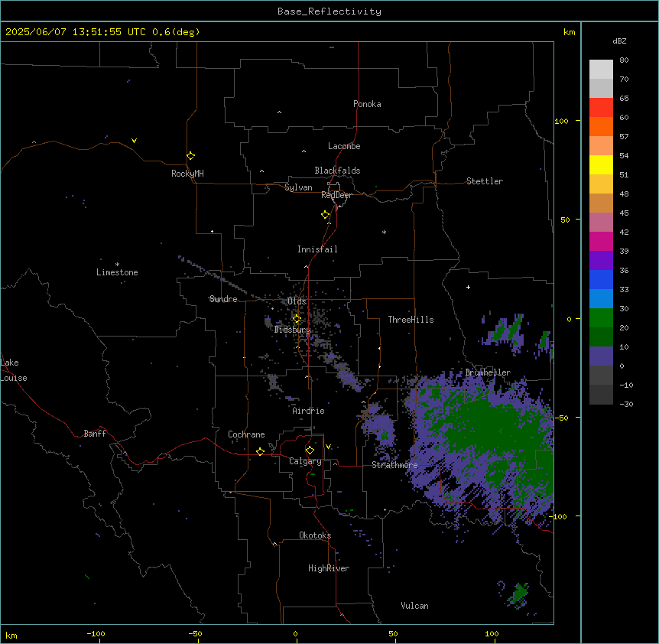The width and height of the screenshot is (659, 644).
Task: Click the Lacombe label
Action: 344,146
